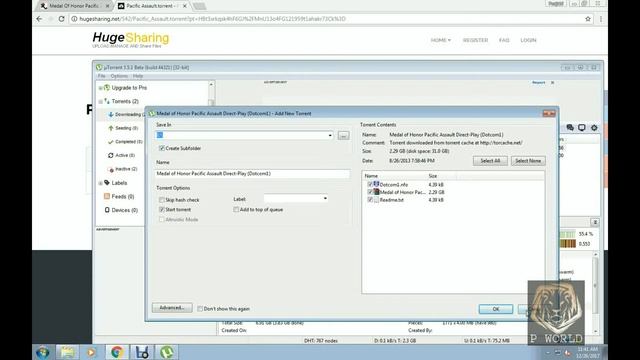
Task: Open the HOME dropdown on HugeSharing site
Action: click(x=441, y=40)
